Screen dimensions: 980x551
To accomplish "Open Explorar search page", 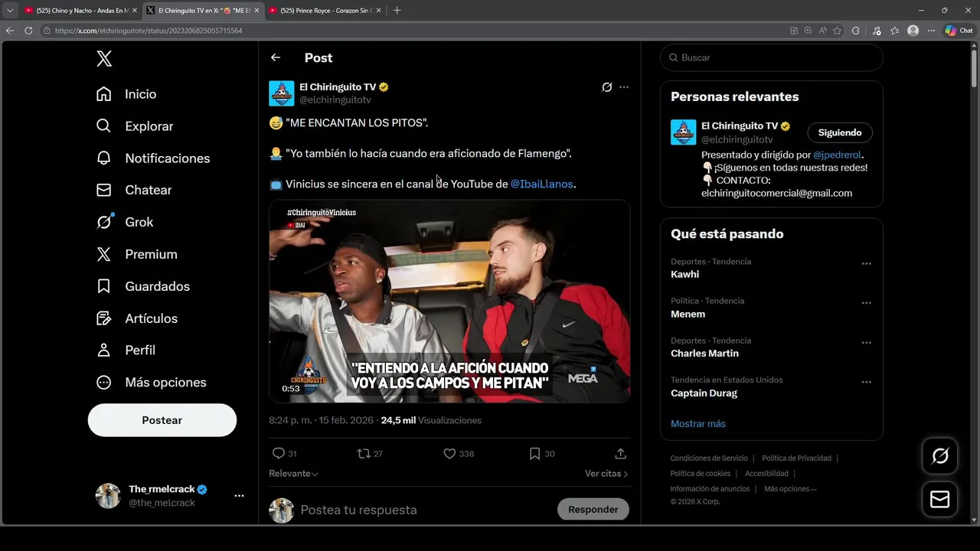I will pyautogui.click(x=135, y=126).
